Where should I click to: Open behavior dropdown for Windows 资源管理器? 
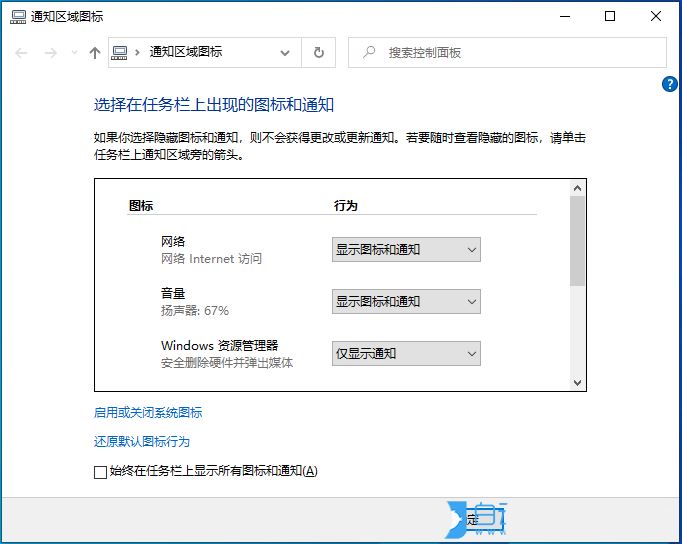(406, 354)
